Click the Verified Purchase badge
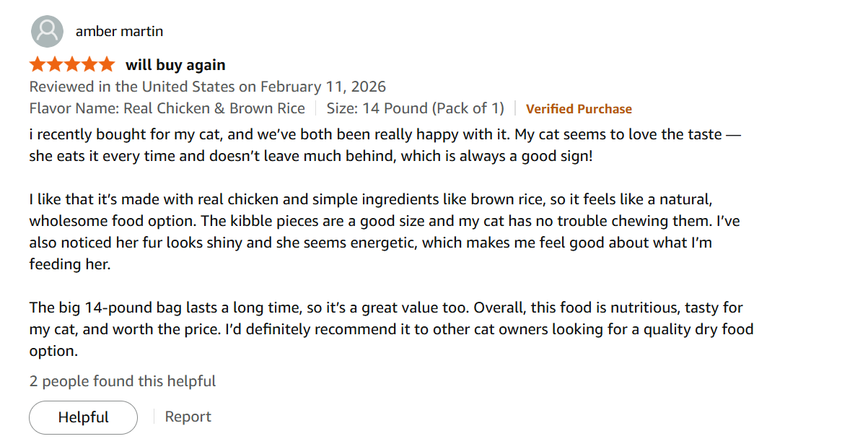This screenshot has height=444, width=868. tap(579, 108)
